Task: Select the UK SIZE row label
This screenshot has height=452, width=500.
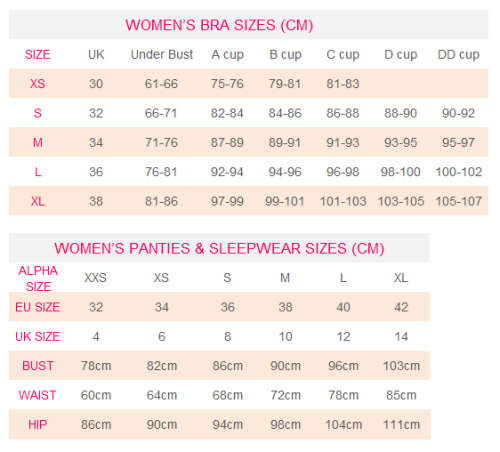Action: pyautogui.click(x=38, y=337)
